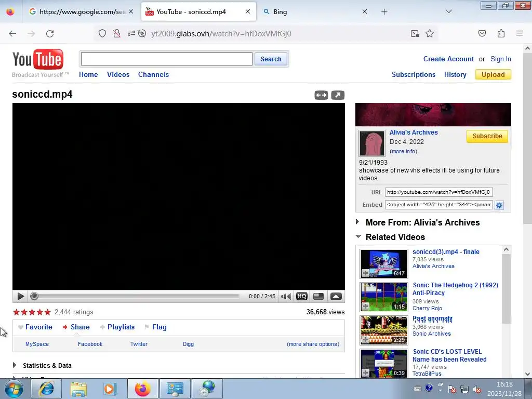Click the YouTube logo

coord(37,59)
